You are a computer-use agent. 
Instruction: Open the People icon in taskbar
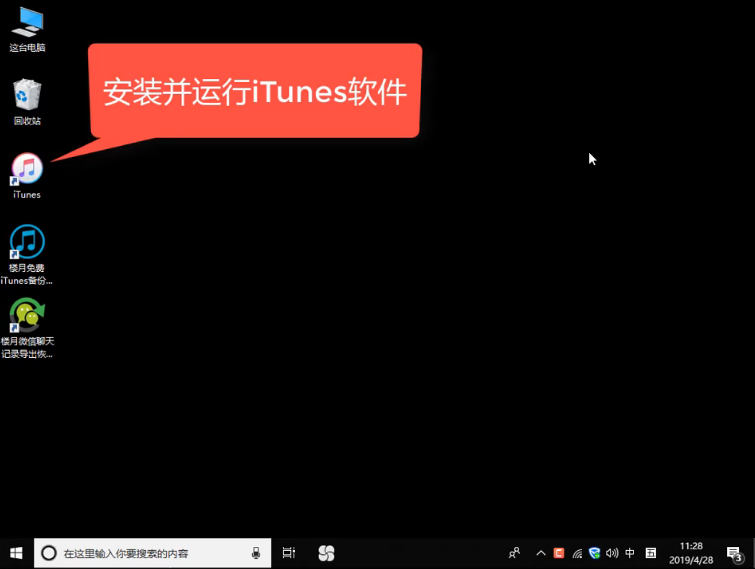coord(514,553)
